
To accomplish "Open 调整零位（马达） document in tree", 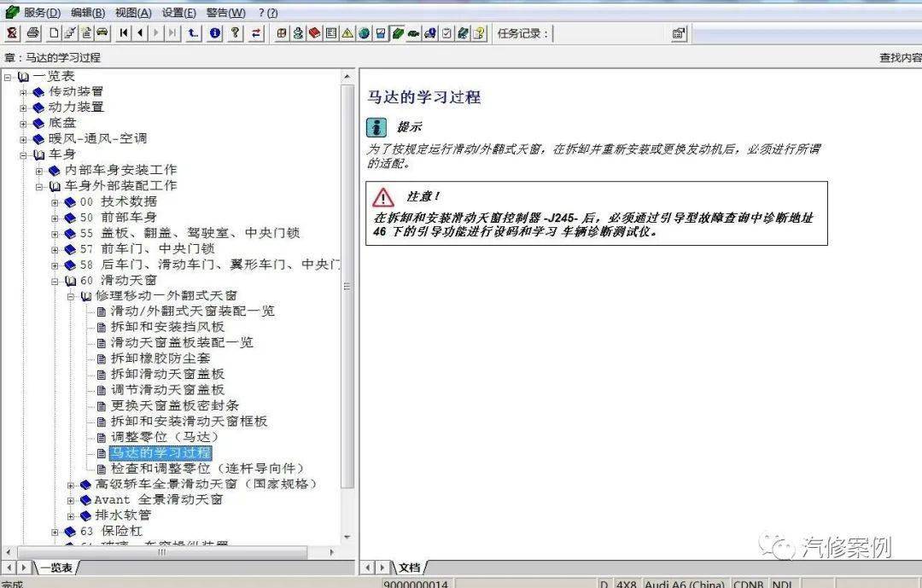I will click(164, 437).
